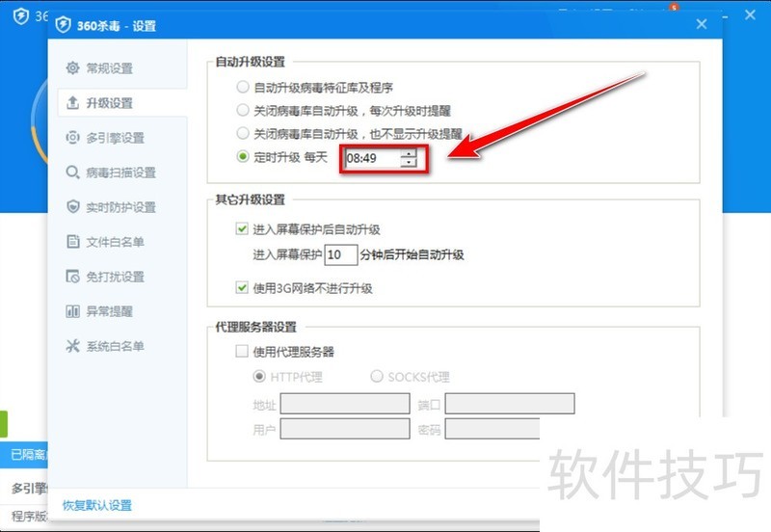Click the proxy 用户 input field
The width and height of the screenshot is (771, 532).
click(345, 429)
